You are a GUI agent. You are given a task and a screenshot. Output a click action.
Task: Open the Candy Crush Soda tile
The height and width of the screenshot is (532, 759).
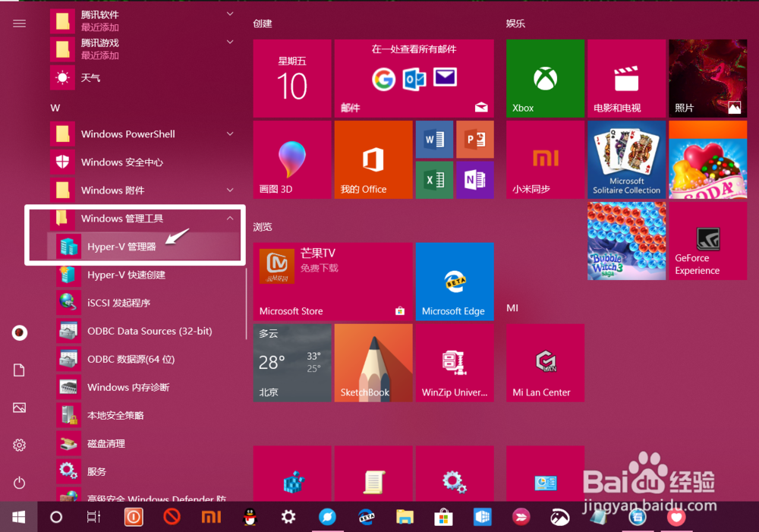(x=708, y=159)
